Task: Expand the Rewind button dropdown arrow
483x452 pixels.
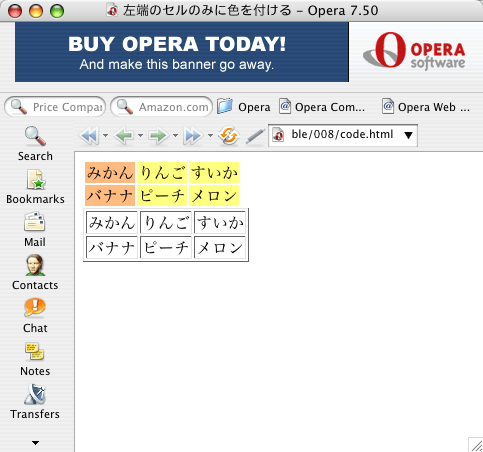Action: click(105, 135)
